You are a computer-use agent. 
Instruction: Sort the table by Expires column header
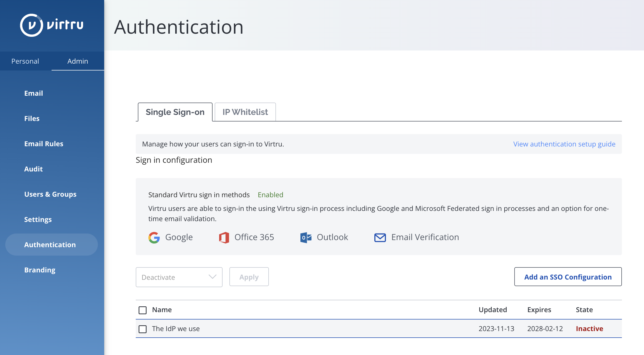pos(539,310)
